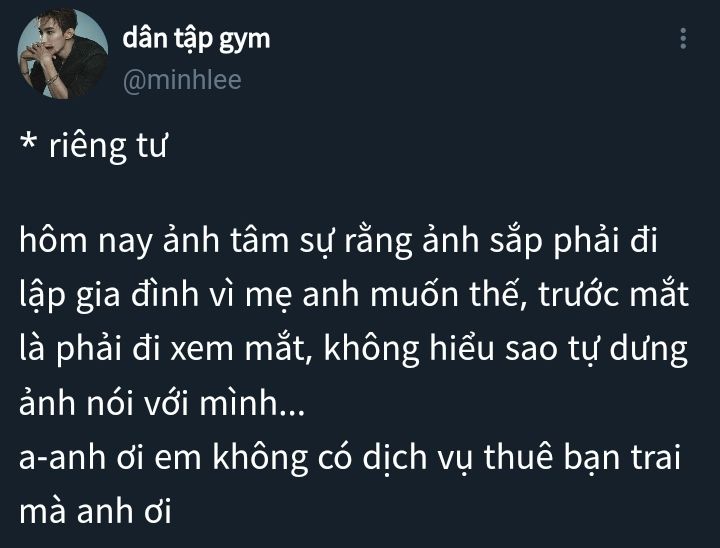720x548 pixels.
Task: Click the line starting "lập gia đình"
Action: coord(354,296)
